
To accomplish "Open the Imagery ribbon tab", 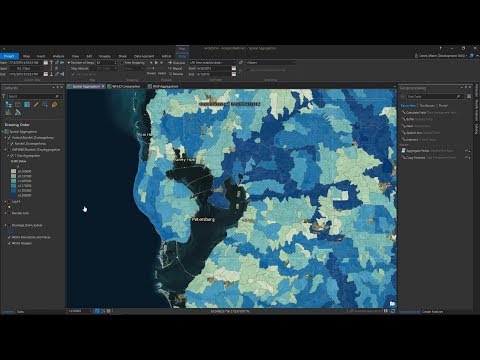I will 105,56.
